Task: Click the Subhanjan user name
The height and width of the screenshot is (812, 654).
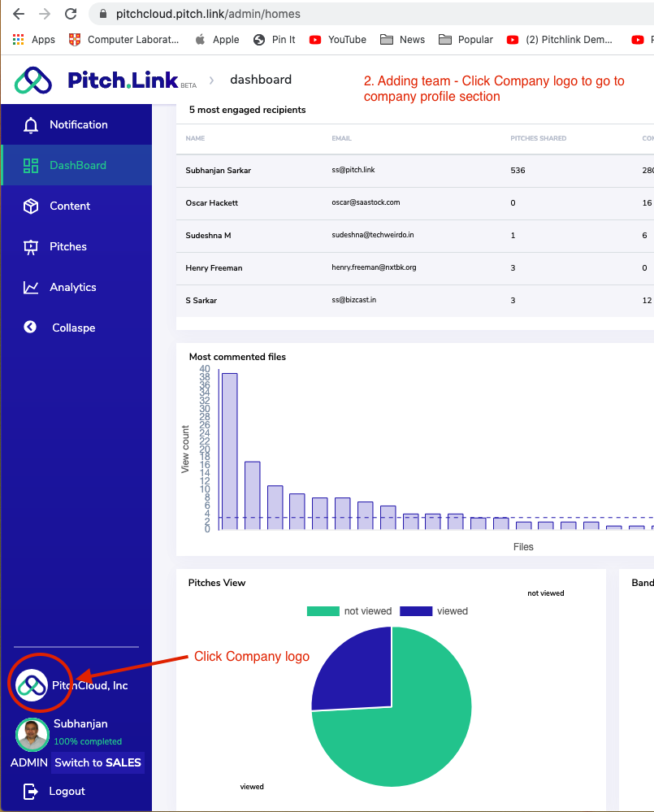Action: click(80, 724)
